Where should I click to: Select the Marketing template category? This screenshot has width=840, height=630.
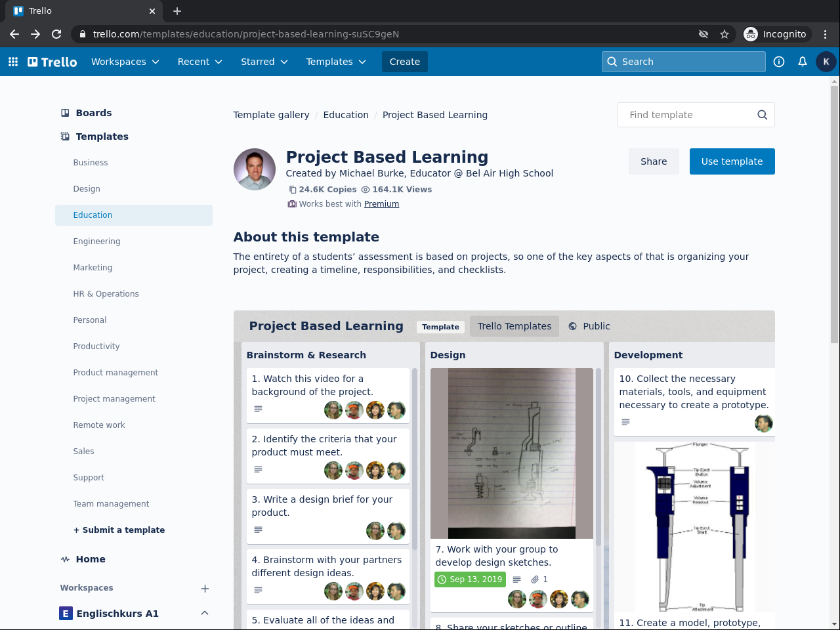[x=134, y=268]
